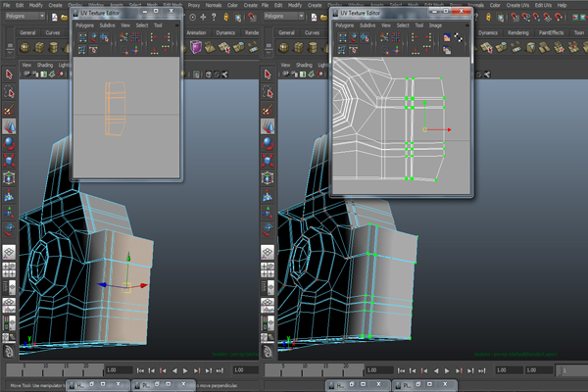Play forward in the left window timeline
The height and width of the screenshot is (392, 588).
185,370
